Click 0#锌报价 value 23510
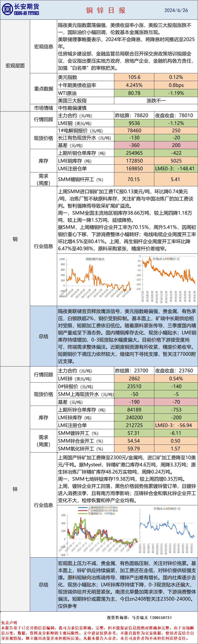Image resolution: width=198 pixels, height=644 pixels. [134, 386]
